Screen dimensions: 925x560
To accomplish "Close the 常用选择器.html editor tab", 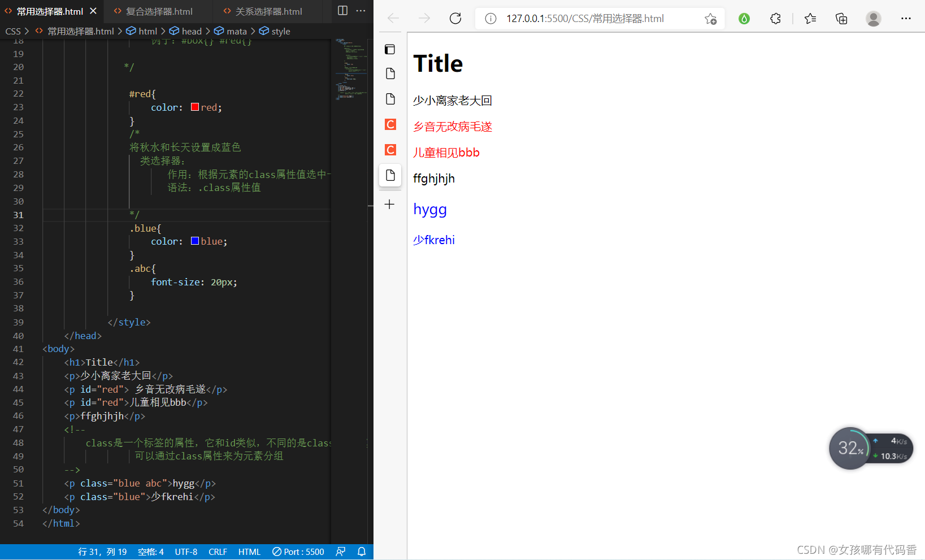I will tap(93, 11).
